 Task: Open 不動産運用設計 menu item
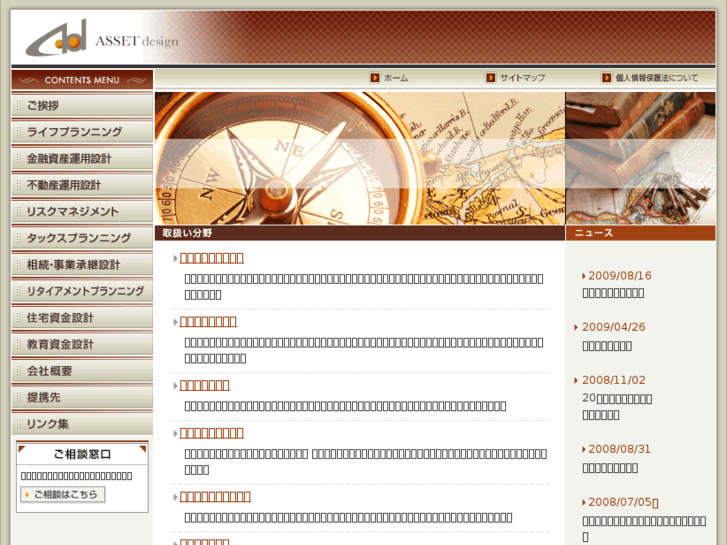tap(82, 185)
